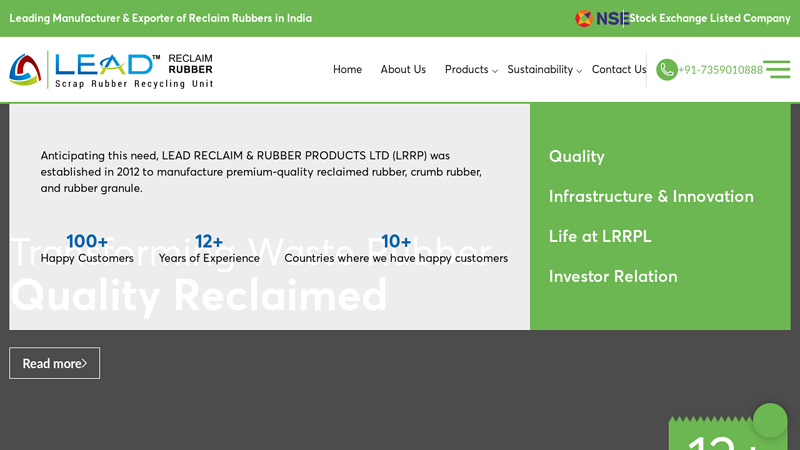Screen dimensions: 800x450
Task: Click the Read more button
Action: [55, 363]
